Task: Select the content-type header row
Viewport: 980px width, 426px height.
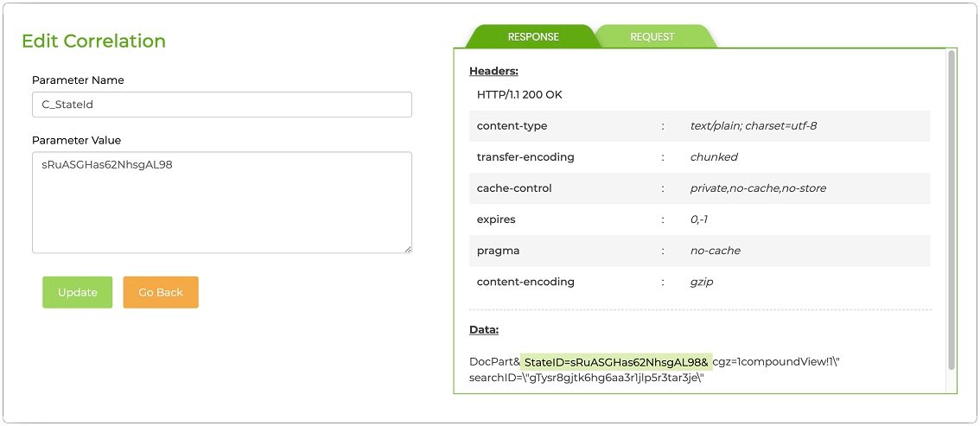Action: click(699, 126)
